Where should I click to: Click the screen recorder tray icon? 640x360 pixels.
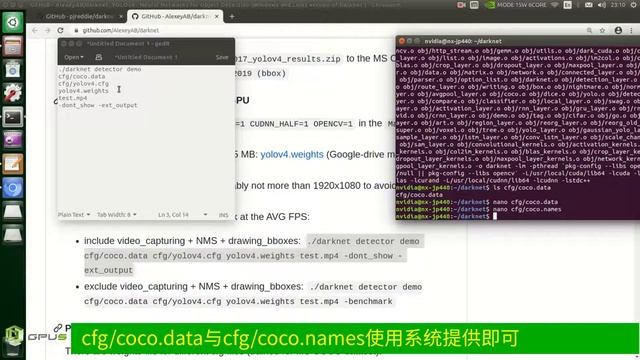click(461, 5)
